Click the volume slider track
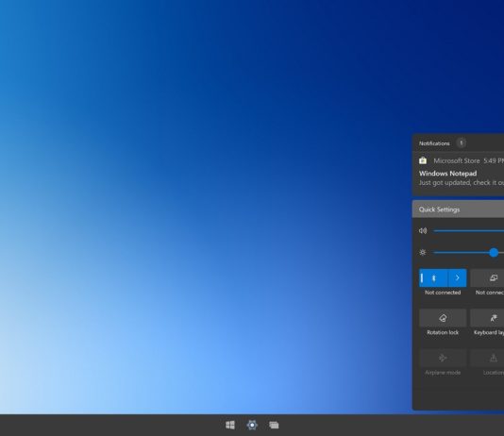This screenshot has width=504, height=436. pos(469,230)
